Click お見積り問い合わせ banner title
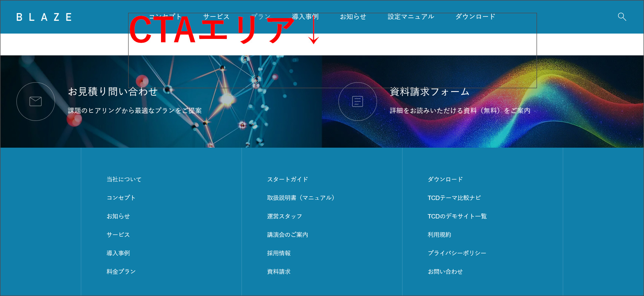 113,92
